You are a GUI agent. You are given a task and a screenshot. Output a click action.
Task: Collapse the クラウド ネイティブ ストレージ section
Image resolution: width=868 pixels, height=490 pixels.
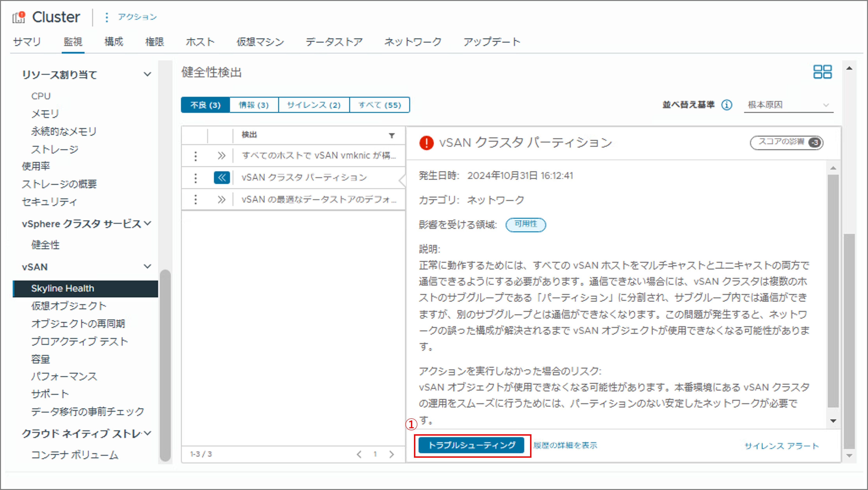[147, 433]
